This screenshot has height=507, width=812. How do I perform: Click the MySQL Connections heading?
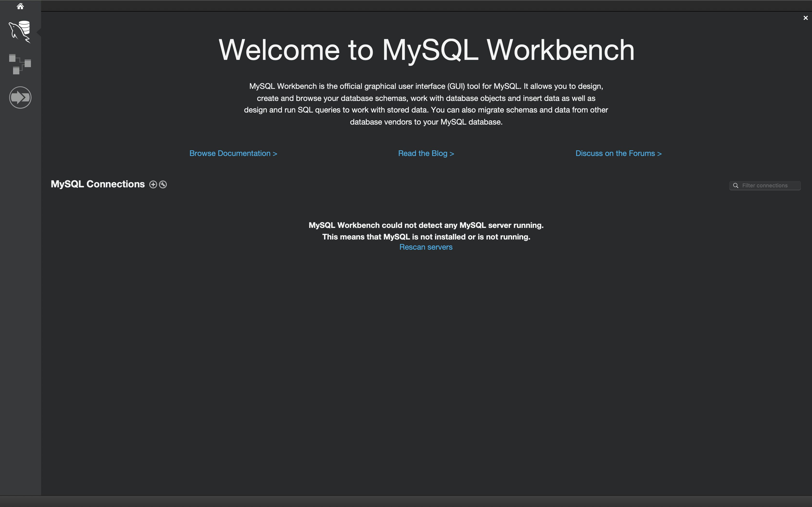[x=98, y=184]
